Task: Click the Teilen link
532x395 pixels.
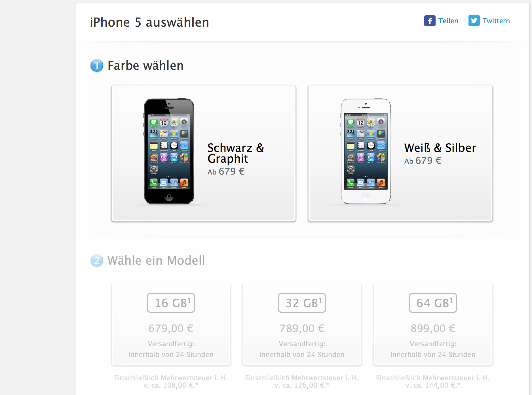Action: click(x=448, y=21)
